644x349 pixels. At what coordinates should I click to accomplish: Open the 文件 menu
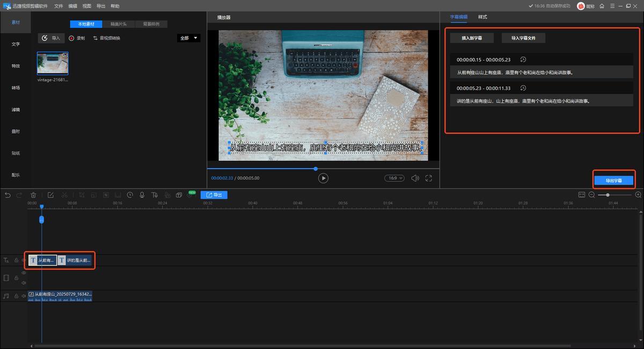[58, 6]
